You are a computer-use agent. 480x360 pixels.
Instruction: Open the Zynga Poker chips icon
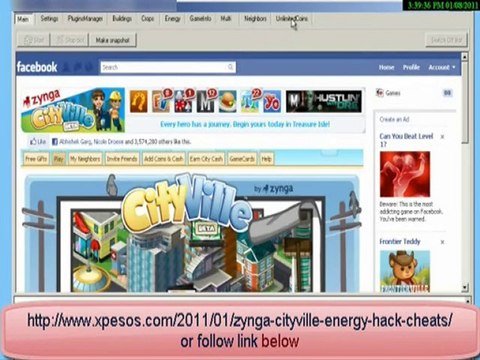[184, 101]
